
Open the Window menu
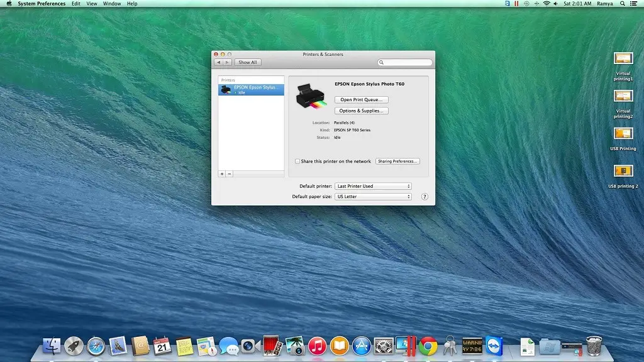(112, 4)
